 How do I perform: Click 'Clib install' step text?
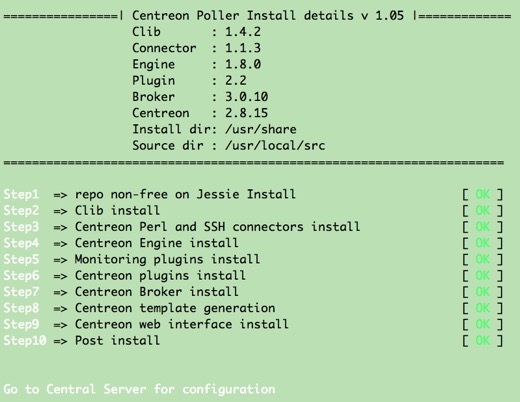117,211
